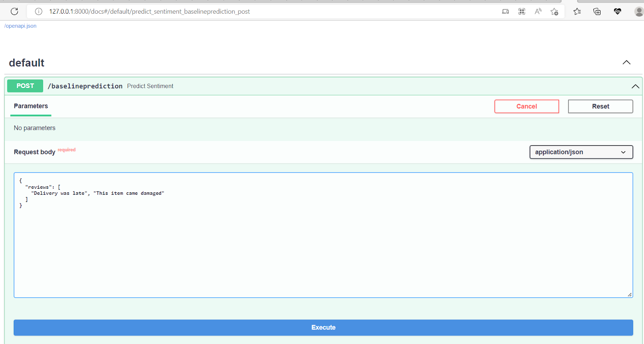Image resolution: width=644 pixels, height=344 pixels.
Task: Click the "This item came damaged" string
Action: pyautogui.click(x=129, y=194)
